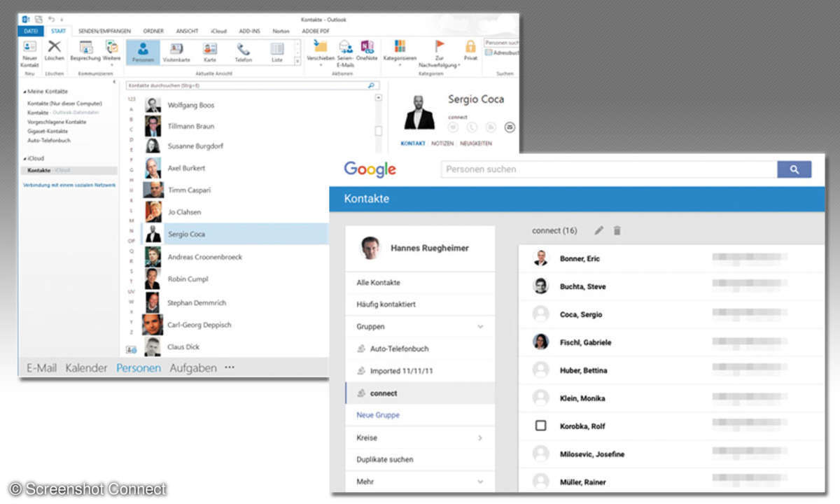
Task: Collapse Meine Kontakte in Outlook folder pane
Action: click(x=24, y=92)
